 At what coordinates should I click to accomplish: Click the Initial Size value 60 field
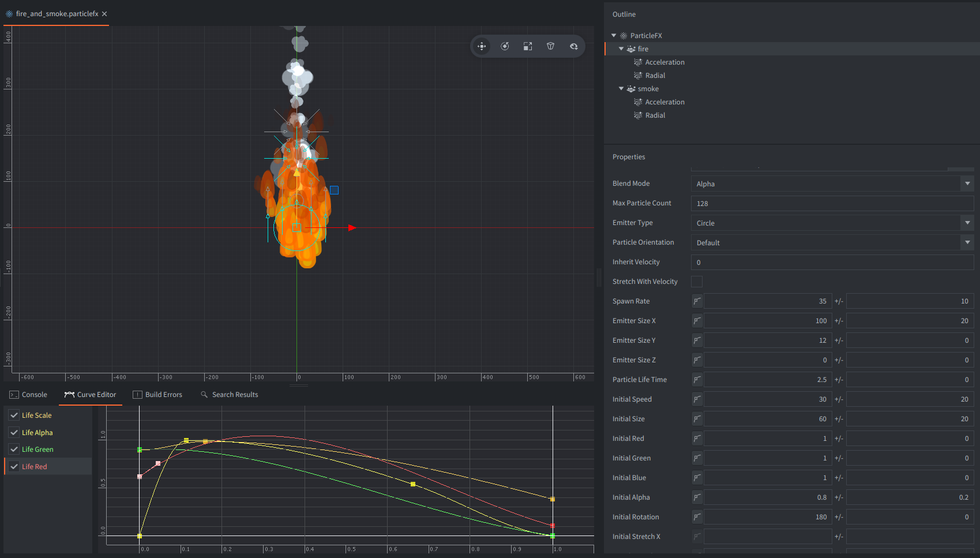point(768,419)
